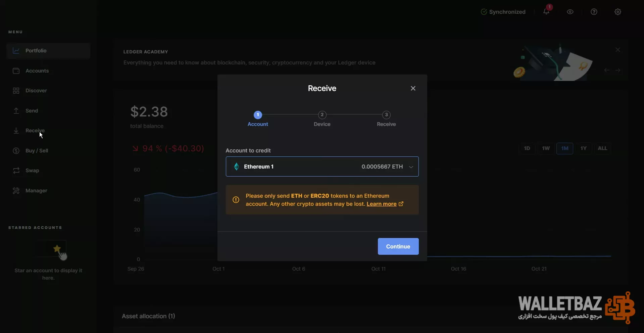Select the ALL time range
Viewport: 644px width, 333px height.
(x=602, y=148)
